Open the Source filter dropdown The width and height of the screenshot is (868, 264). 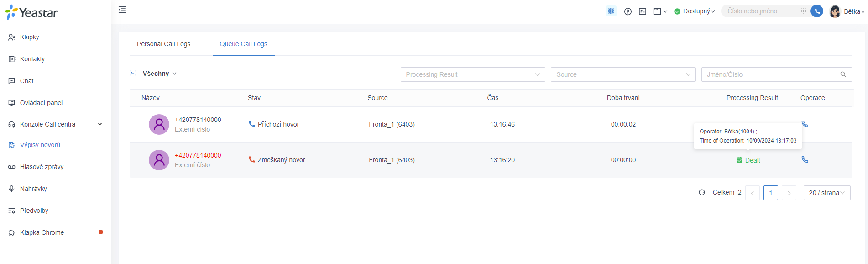point(623,74)
